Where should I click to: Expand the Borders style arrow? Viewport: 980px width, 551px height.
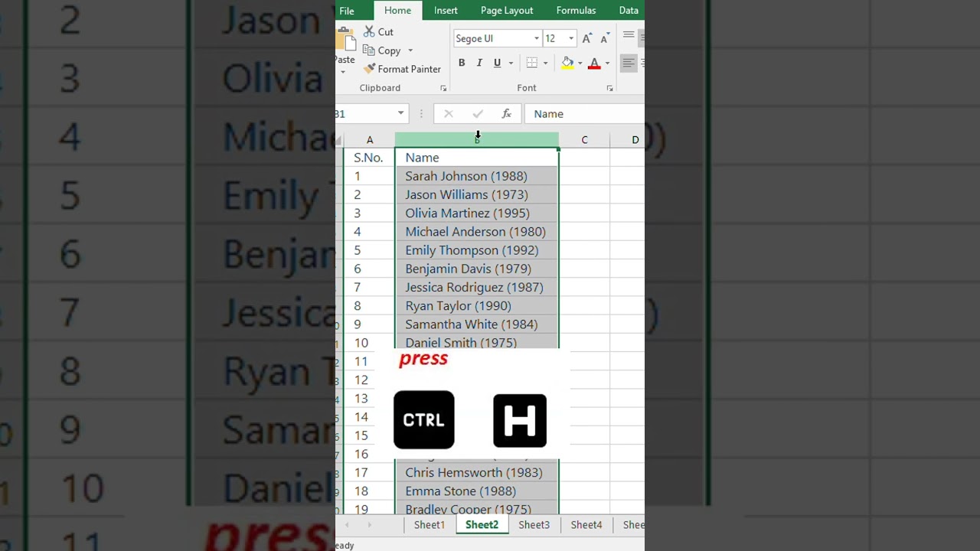(545, 63)
